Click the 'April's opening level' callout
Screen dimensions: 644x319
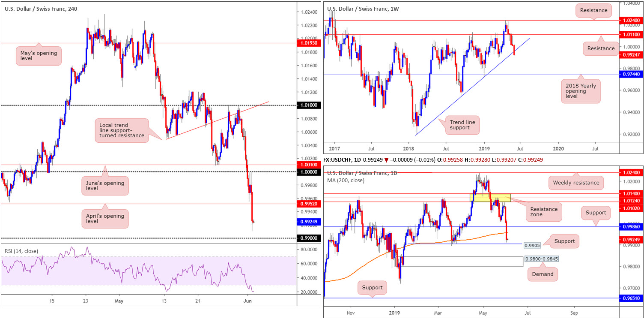point(105,219)
